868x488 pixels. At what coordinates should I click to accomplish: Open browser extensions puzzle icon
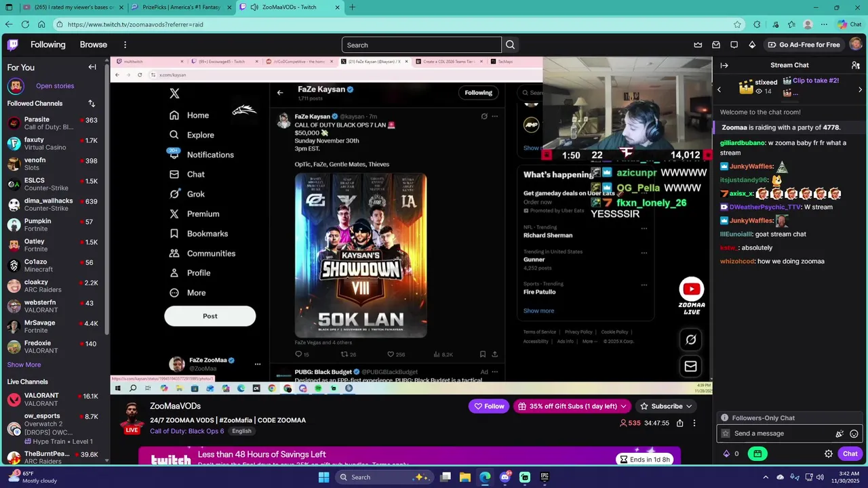click(x=757, y=24)
